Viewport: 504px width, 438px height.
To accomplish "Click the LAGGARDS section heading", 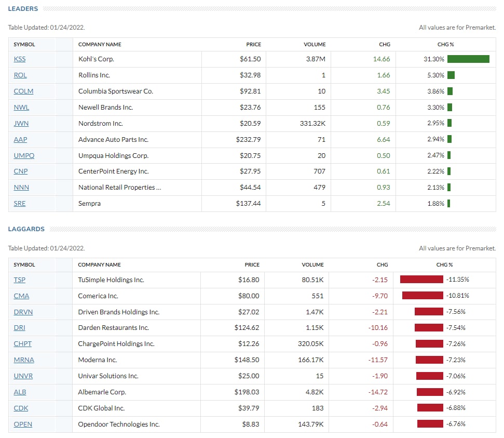I will point(26,229).
